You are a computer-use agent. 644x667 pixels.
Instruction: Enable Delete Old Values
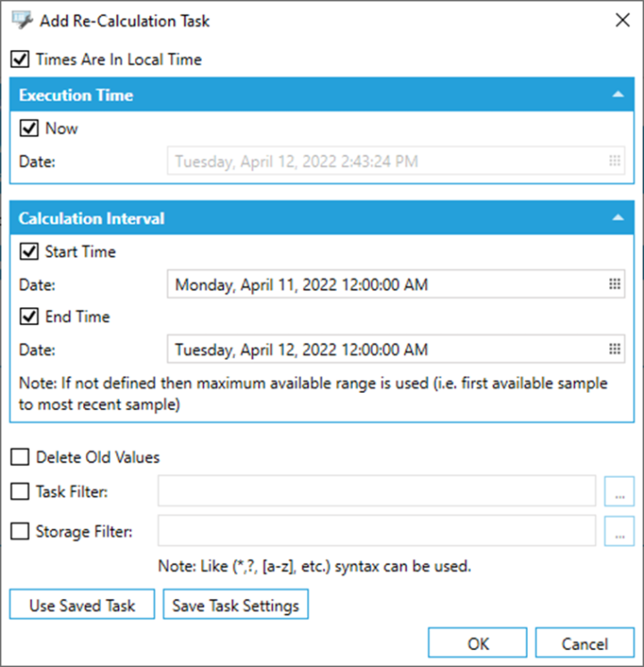(x=20, y=457)
